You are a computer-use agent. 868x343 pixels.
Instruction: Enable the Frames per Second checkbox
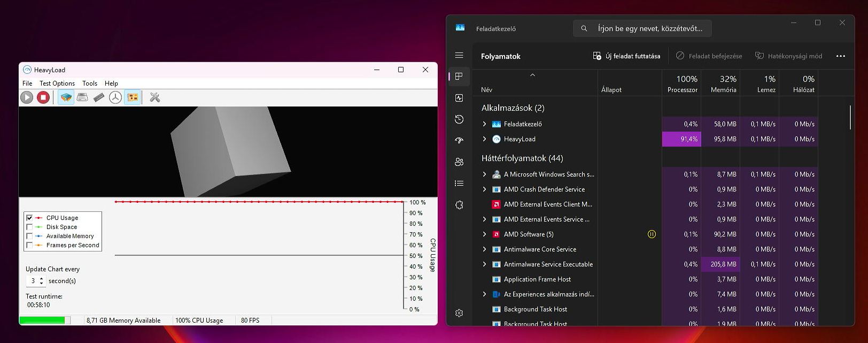click(x=29, y=245)
